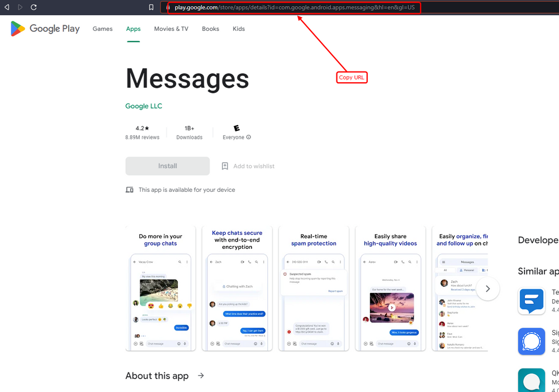Advance screenshots with the next arrow
559x392 pixels.
(x=487, y=289)
